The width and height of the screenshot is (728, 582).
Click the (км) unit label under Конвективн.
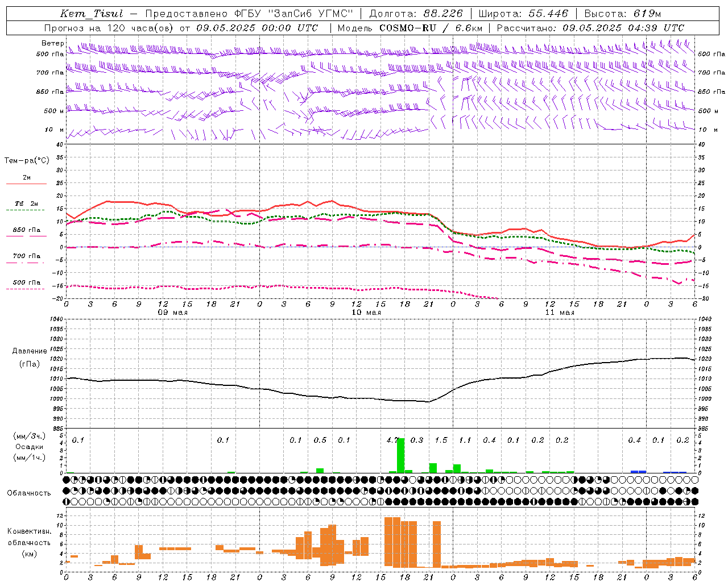(29, 554)
